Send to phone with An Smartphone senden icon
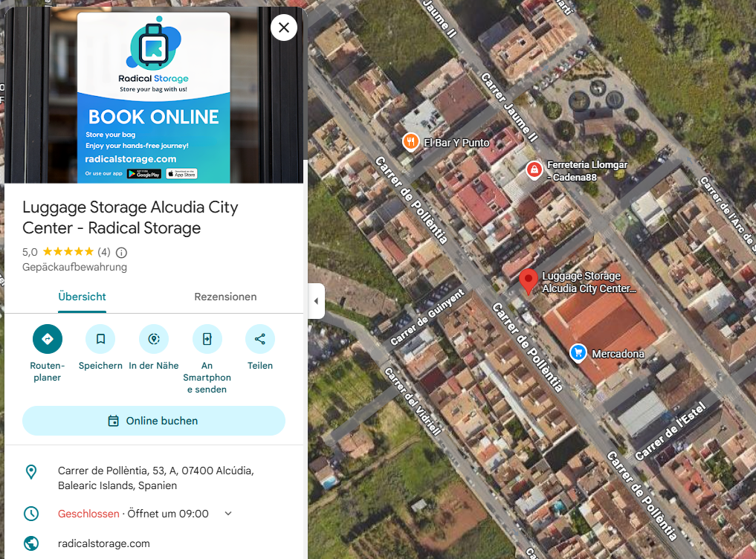Screen dimensions: 756x559 click(207, 339)
